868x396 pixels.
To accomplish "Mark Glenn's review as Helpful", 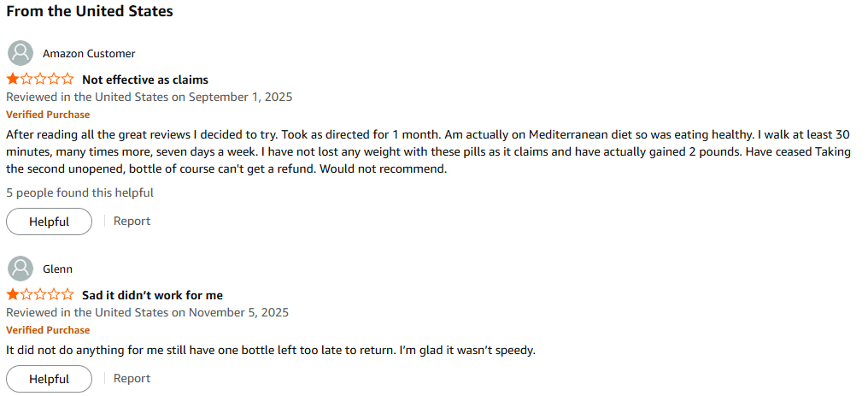I will [49, 379].
